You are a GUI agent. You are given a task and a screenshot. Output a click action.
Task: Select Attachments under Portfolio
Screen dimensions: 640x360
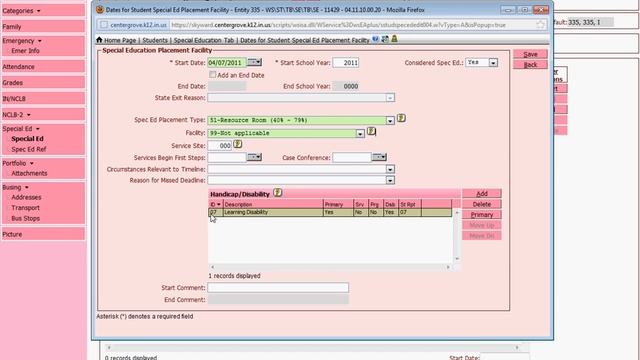pyautogui.click(x=29, y=173)
